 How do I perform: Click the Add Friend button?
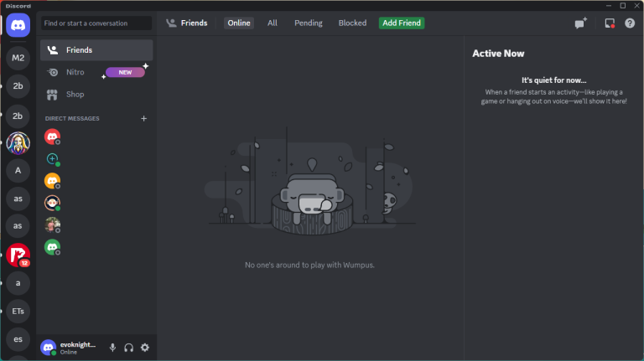[402, 23]
